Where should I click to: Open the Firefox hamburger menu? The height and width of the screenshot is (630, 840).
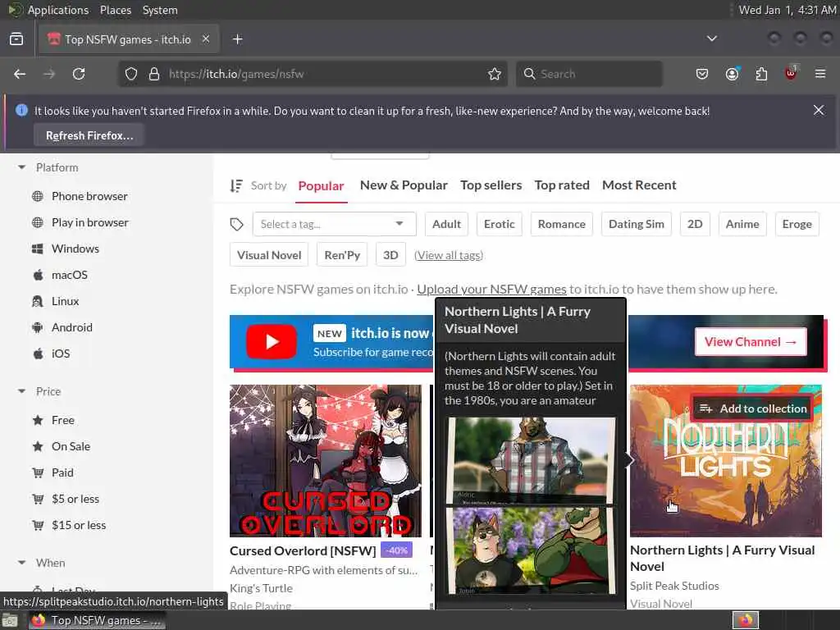tap(820, 74)
